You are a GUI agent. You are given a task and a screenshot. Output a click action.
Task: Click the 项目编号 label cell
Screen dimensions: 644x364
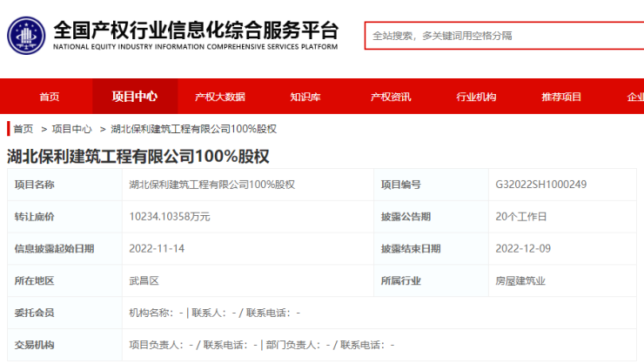(432, 185)
